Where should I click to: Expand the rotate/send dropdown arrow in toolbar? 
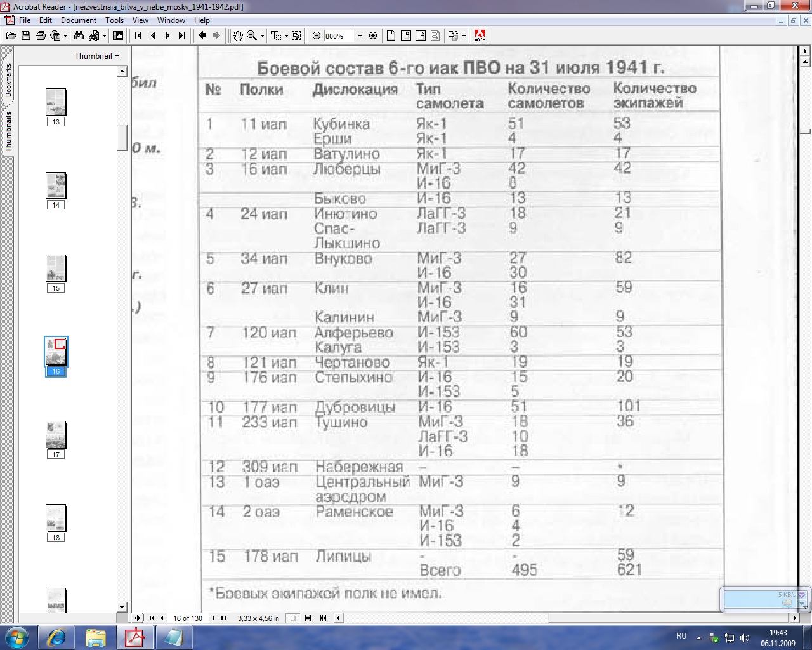pos(464,36)
